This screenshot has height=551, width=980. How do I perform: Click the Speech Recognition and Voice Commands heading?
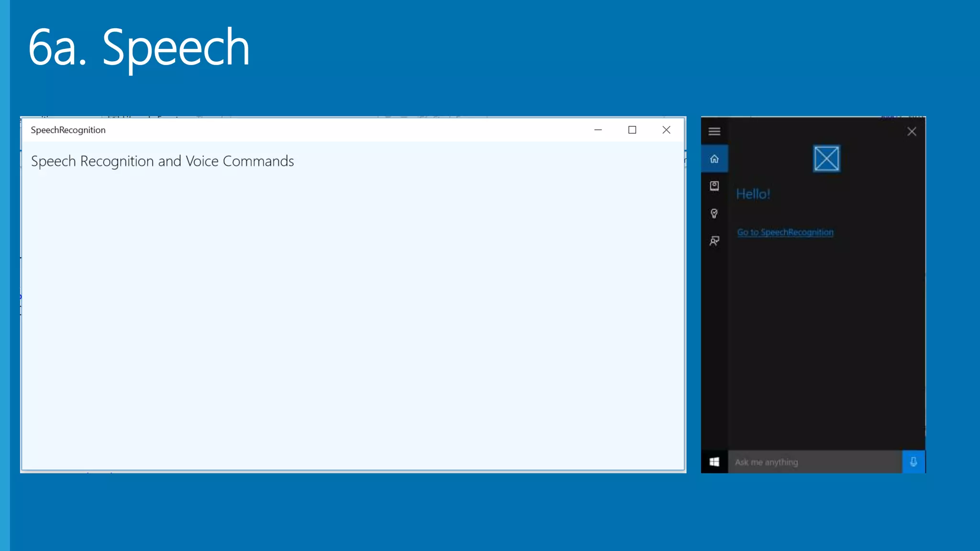(162, 161)
